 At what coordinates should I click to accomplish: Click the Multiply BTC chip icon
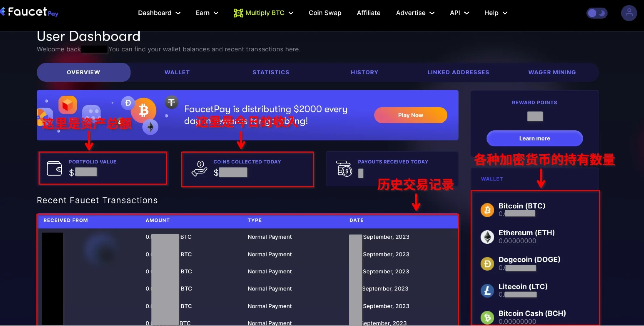pos(238,13)
